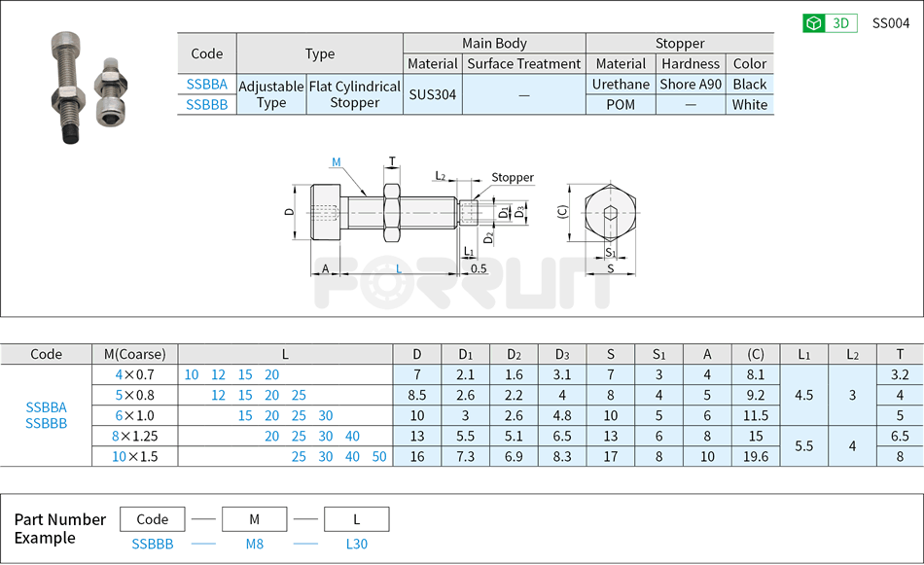Click the L30 example value in Part Number Example
The width and height of the screenshot is (924, 565).
click(355, 545)
